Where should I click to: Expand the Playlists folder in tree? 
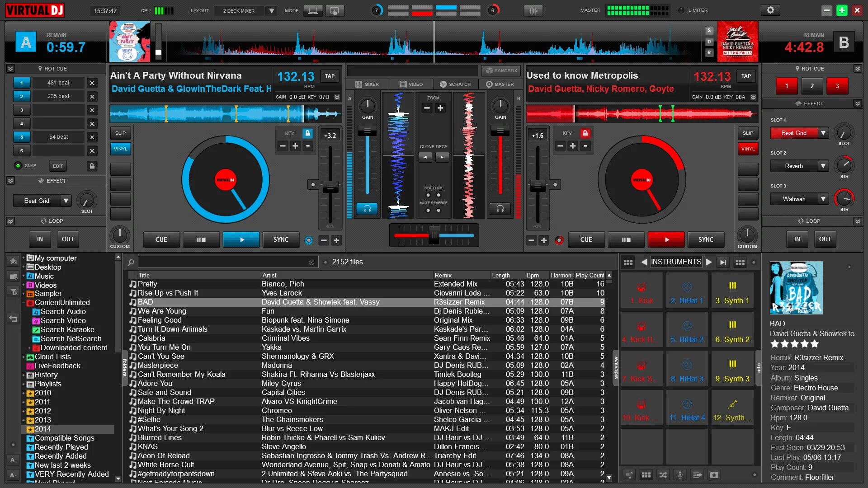(24, 384)
